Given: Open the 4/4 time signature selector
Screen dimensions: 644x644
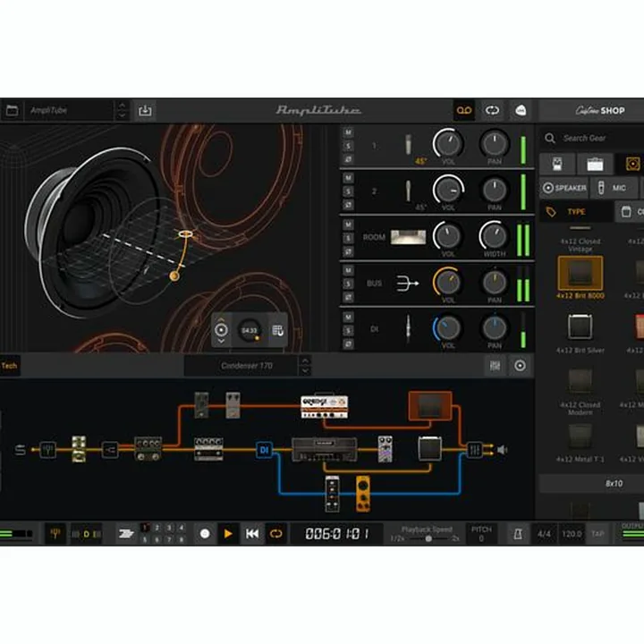Looking at the screenshot, I should pyautogui.click(x=544, y=533).
